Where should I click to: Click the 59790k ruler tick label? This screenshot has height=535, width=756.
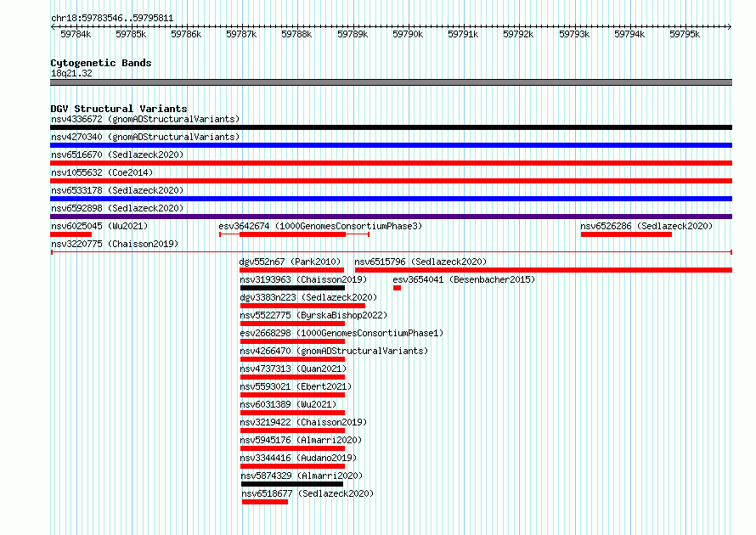tap(408, 34)
